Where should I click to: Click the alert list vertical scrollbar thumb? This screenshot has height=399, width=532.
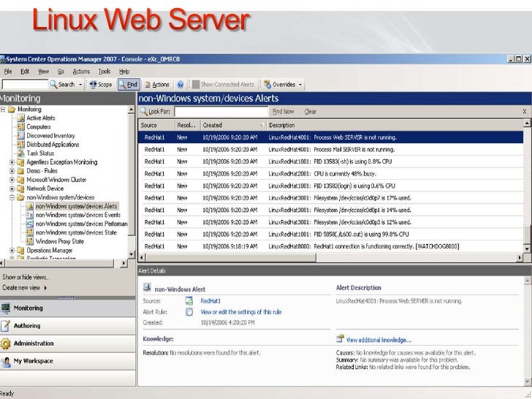pyautogui.click(x=527, y=234)
